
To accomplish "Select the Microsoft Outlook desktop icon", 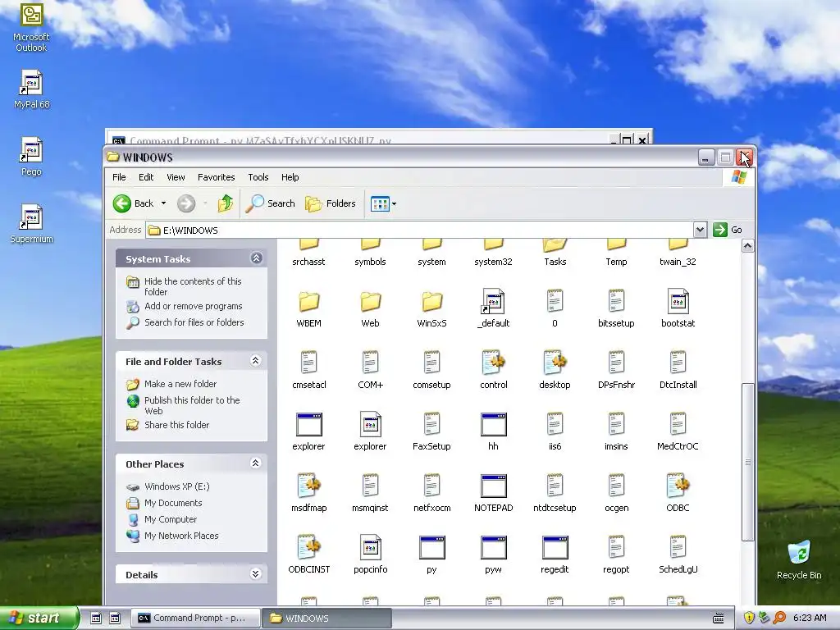I will pyautogui.click(x=31, y=28).
